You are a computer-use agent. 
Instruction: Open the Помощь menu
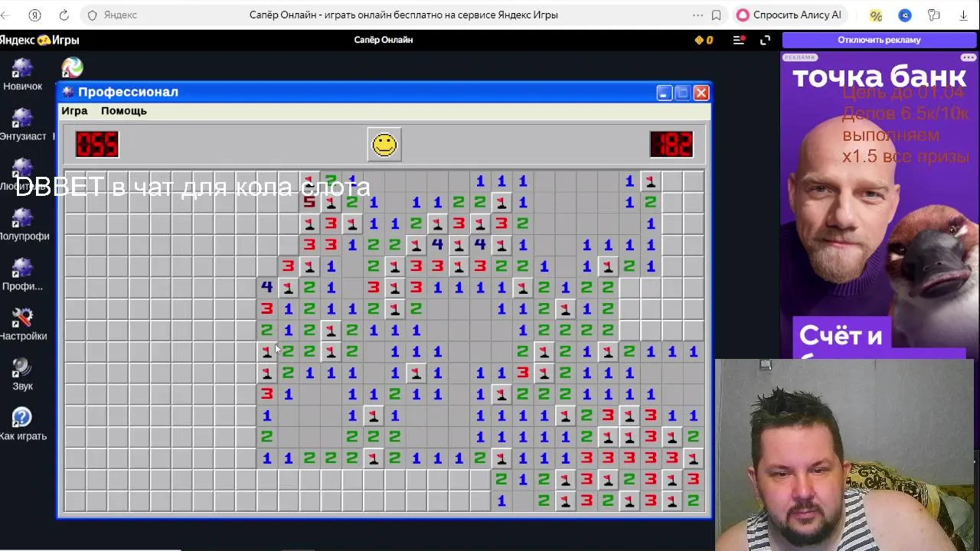[x=123, y=111]
